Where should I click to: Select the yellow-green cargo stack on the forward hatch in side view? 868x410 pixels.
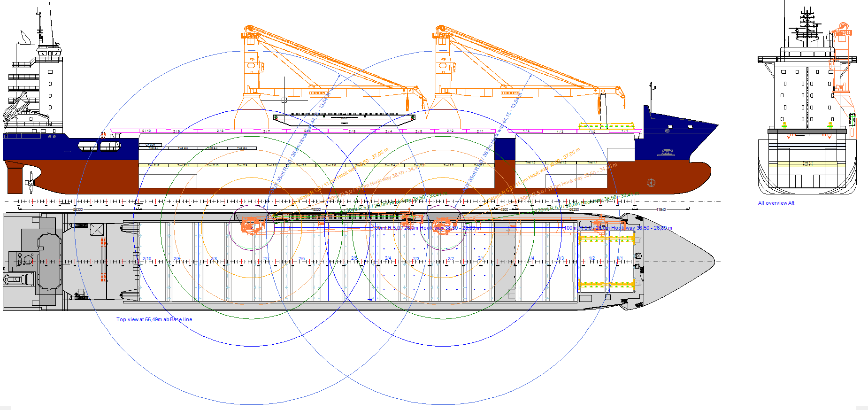pyautogui.click(x=606, y=126)
